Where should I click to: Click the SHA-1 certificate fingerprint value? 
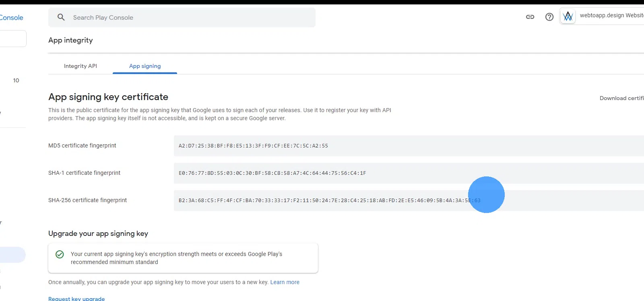click(x=272, y=173)
